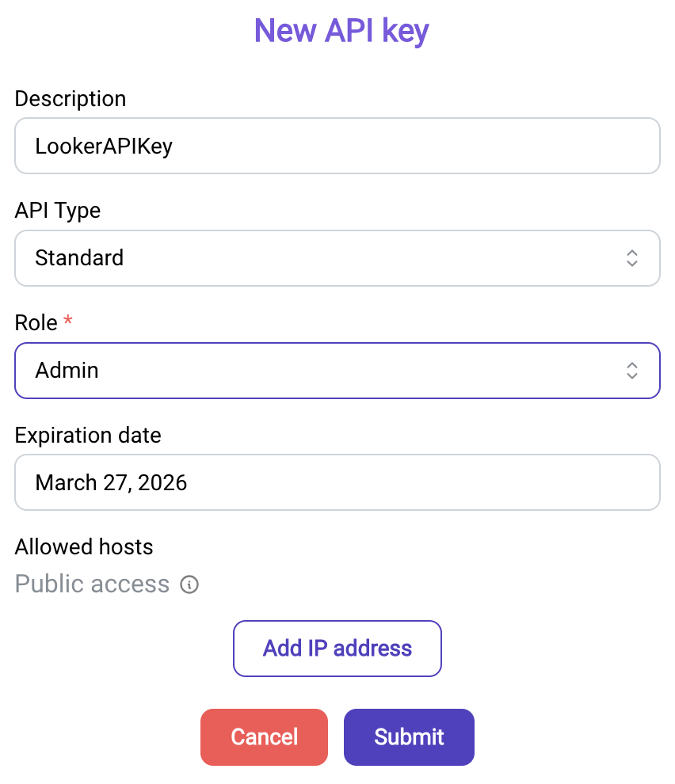
Task: Open the Role dropdown showing Admin
Action: coord(337,371)
